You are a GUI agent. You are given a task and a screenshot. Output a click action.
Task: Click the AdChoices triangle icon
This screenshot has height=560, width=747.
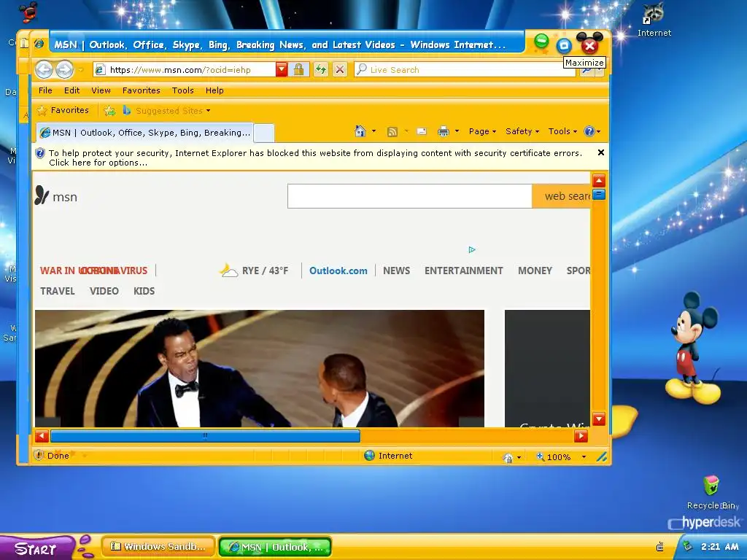[x=472, y=249]
